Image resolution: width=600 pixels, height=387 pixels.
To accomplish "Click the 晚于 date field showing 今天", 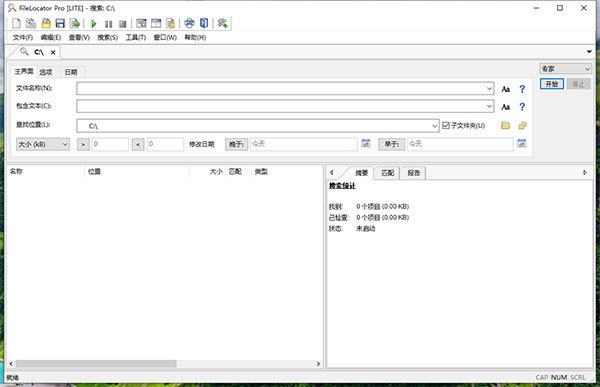I will click(x=304, y=144).
